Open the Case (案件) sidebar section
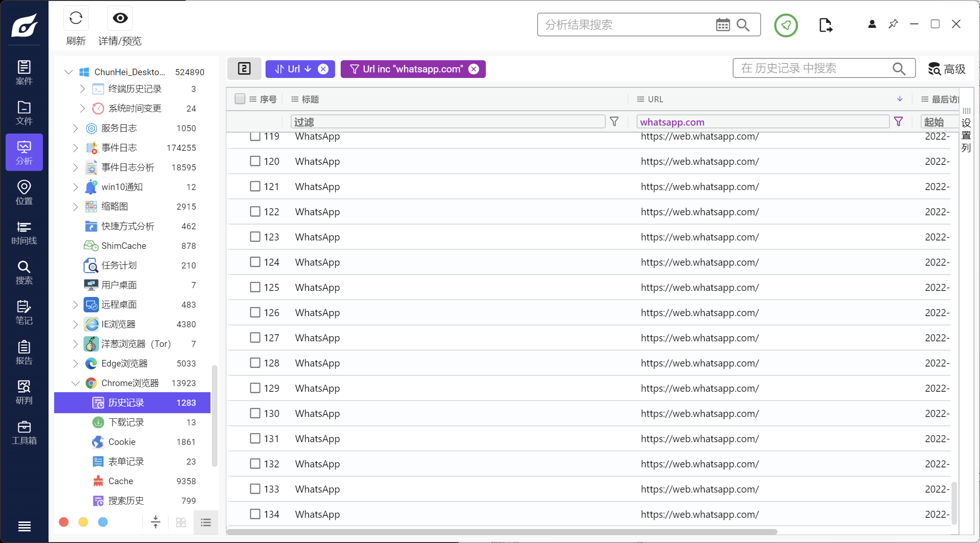980x543 pixels. [x=24, y=72]
